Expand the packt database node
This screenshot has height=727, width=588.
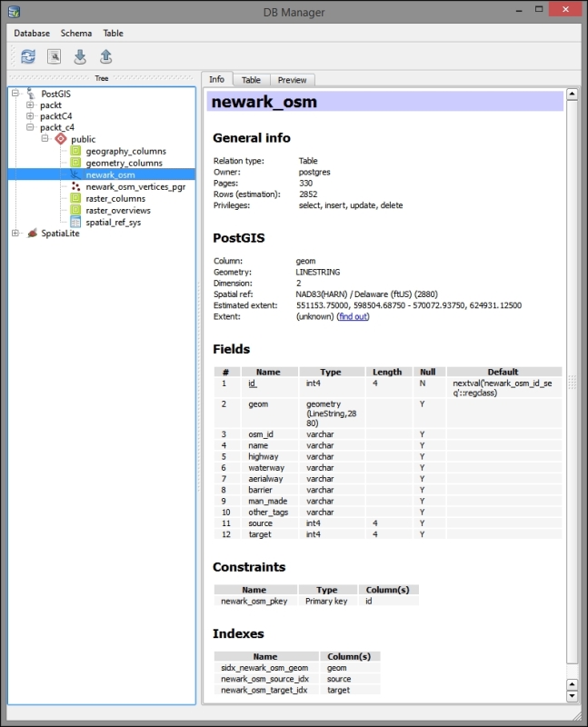[30, 105]
